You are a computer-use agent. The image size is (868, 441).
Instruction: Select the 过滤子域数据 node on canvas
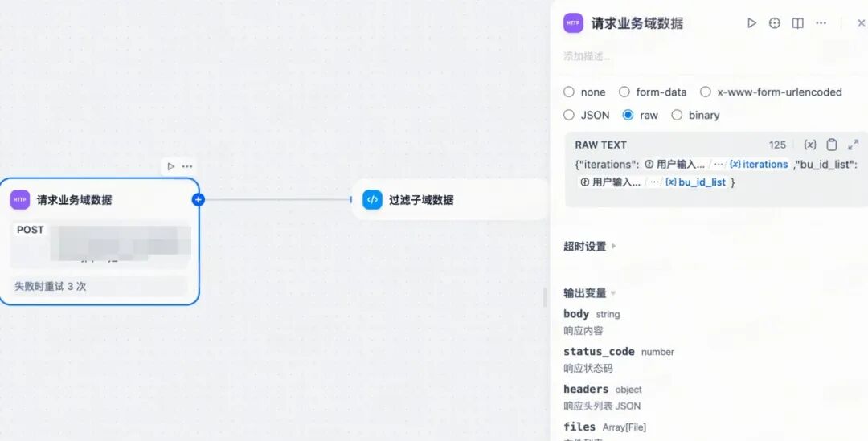coord(449,200)
